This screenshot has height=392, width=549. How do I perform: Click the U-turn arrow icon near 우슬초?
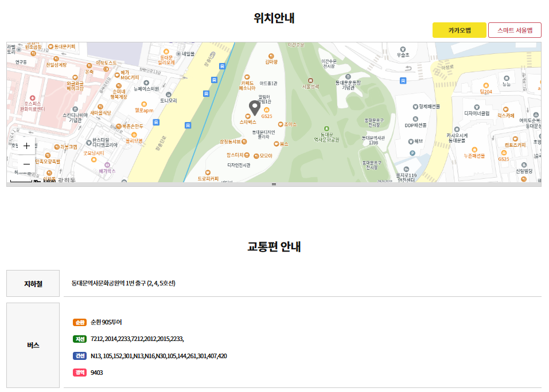coord(408,67)
